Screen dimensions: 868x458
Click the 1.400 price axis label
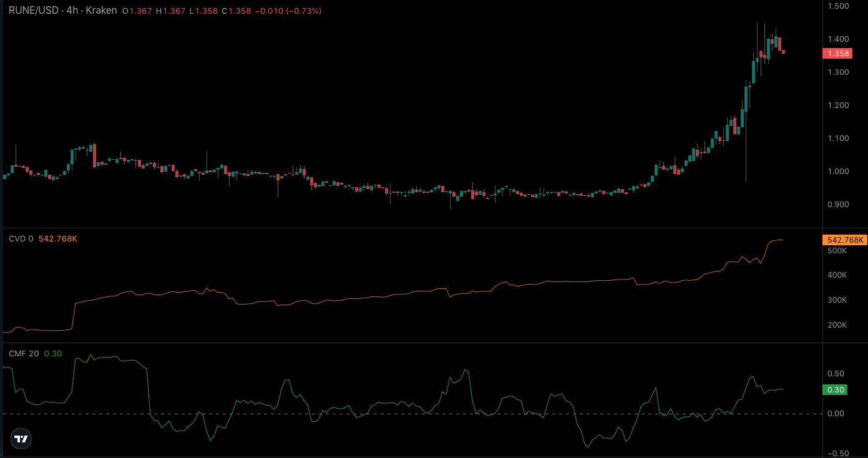click(838, 39)
